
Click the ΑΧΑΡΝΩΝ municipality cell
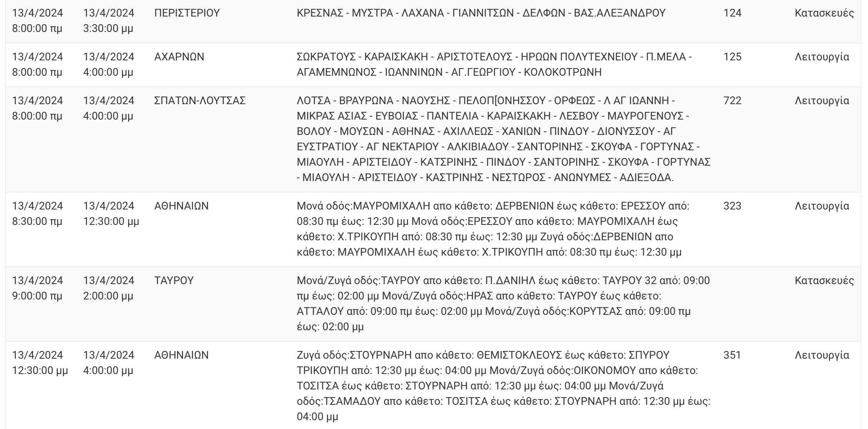click(x=179, y=57)
